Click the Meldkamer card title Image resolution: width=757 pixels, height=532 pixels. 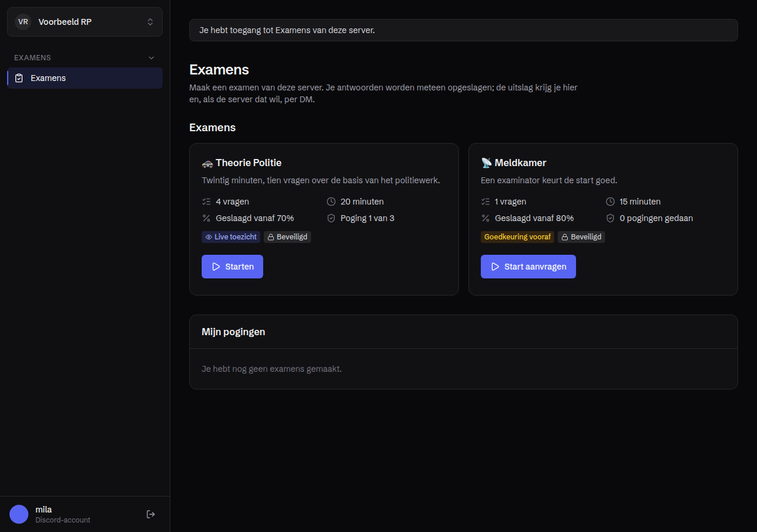coord(513,163)
